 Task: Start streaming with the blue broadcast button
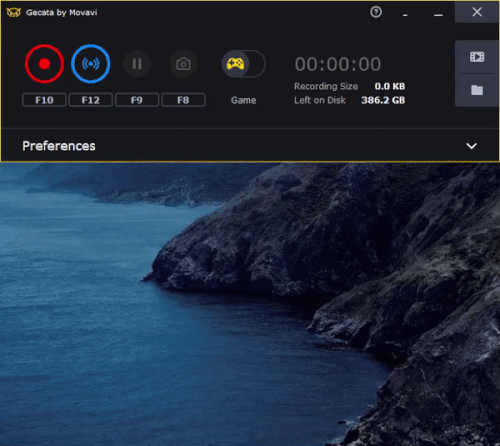tap(91, 64)
